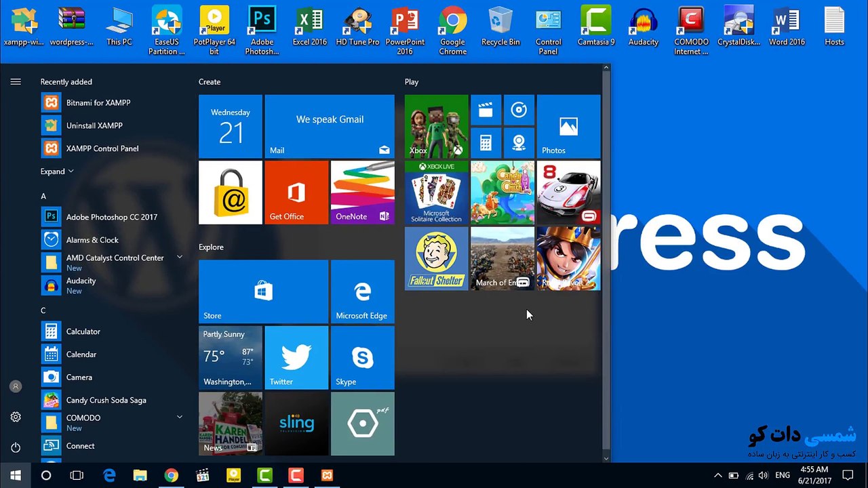The height and width of the screenshot is (488, 868).
Task: Open the Action Center notifications icon
Action: pyautogui.click(x=848, y=476)
